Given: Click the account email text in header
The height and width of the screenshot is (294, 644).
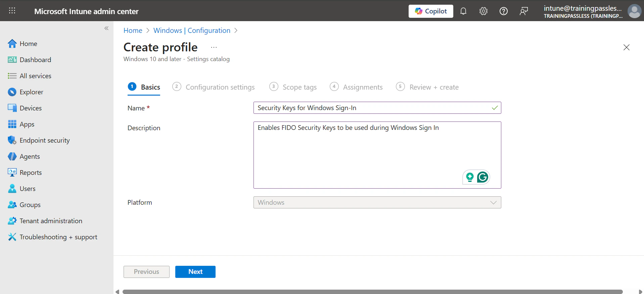Looking at the screenshot, I should coord(583,8).
